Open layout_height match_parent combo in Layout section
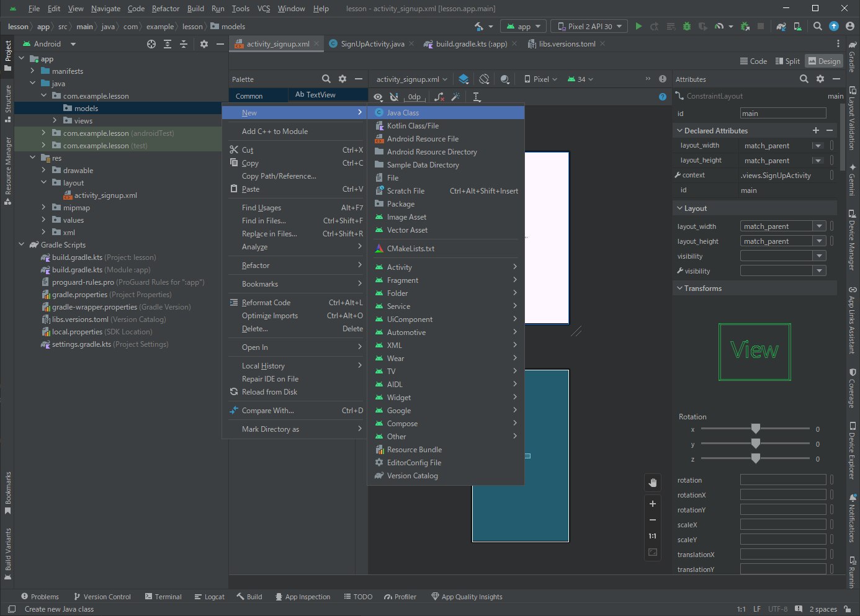 click(782, 241)
